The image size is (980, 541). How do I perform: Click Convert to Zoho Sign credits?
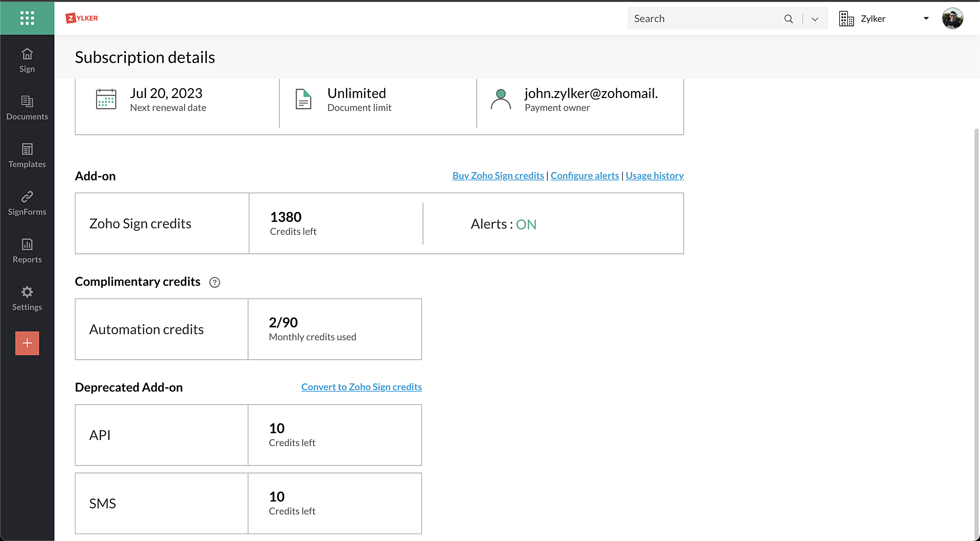(361, 387)
